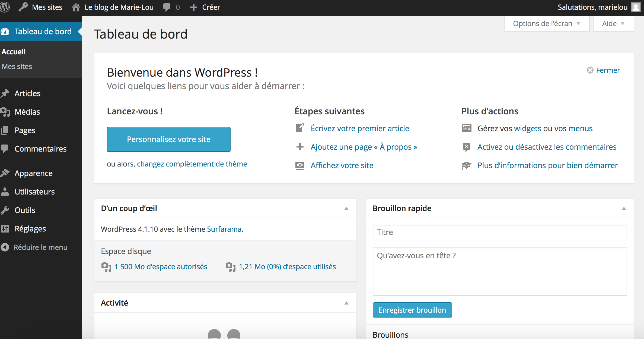644x339 pixels.
Task: Go to Articles in the sidebar
Action: (x=27, y=93)
